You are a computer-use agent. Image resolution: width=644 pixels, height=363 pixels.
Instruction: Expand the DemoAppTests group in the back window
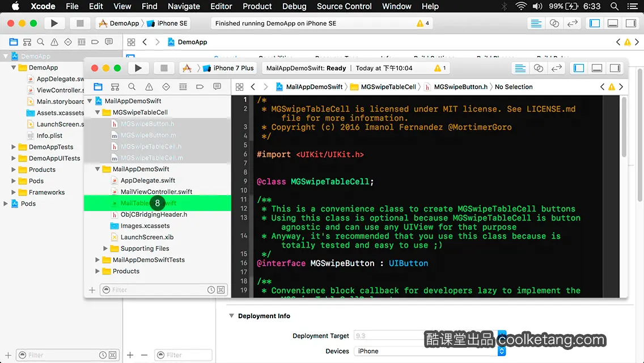click(13, 147)
